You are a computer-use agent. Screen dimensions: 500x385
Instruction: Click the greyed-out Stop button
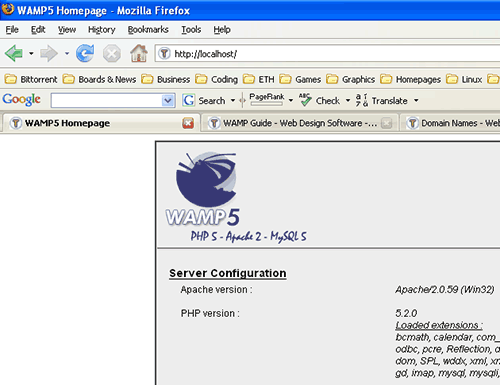[x=112, y=53]
